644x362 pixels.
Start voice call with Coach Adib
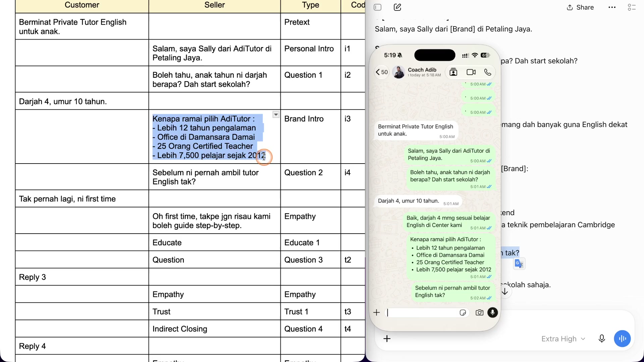[x=488, y=72]
